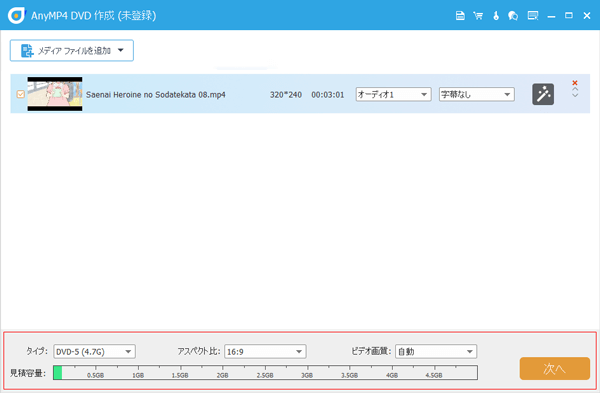Screen dimensions: 600x393
Task: Maximize the AnyMP4 DVD window
Action: (x=569, y=16)
